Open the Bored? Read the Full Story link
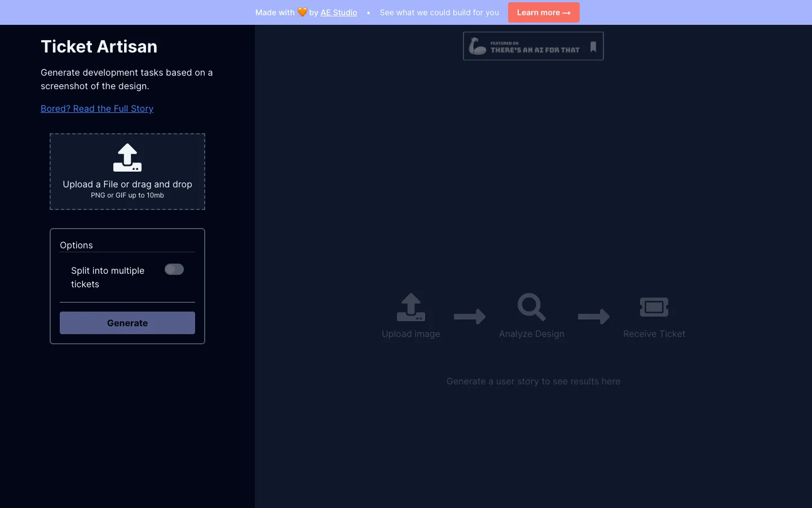 97,108
